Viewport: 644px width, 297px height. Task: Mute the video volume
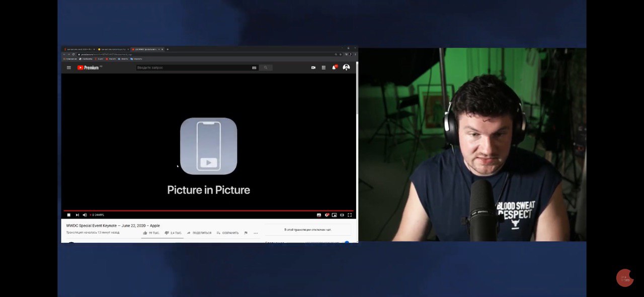tap(85, 215)
